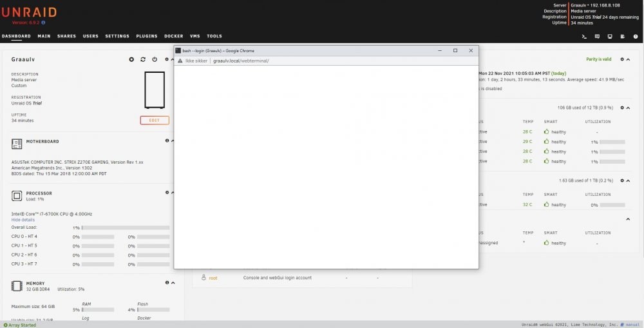644x328 pixels.
Task: Open the manual link in the footer
Action: click(632, 325)
